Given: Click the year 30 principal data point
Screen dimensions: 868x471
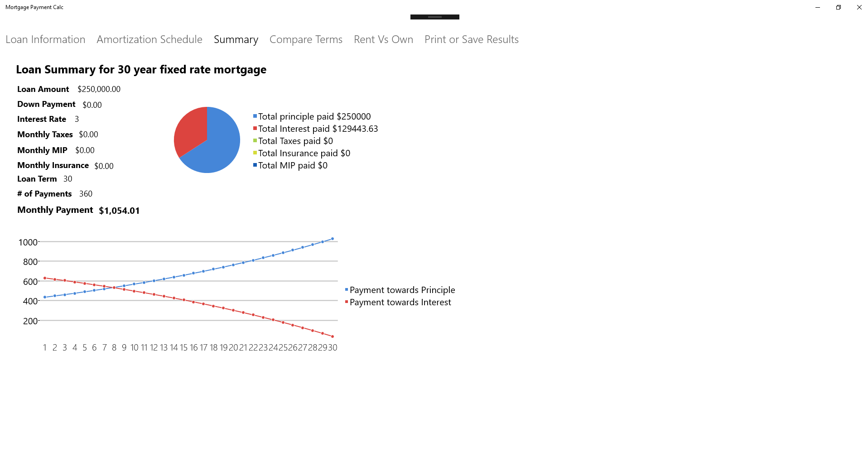Looking at the screenshot, I should pyautogui.click(x=333, y=239).
